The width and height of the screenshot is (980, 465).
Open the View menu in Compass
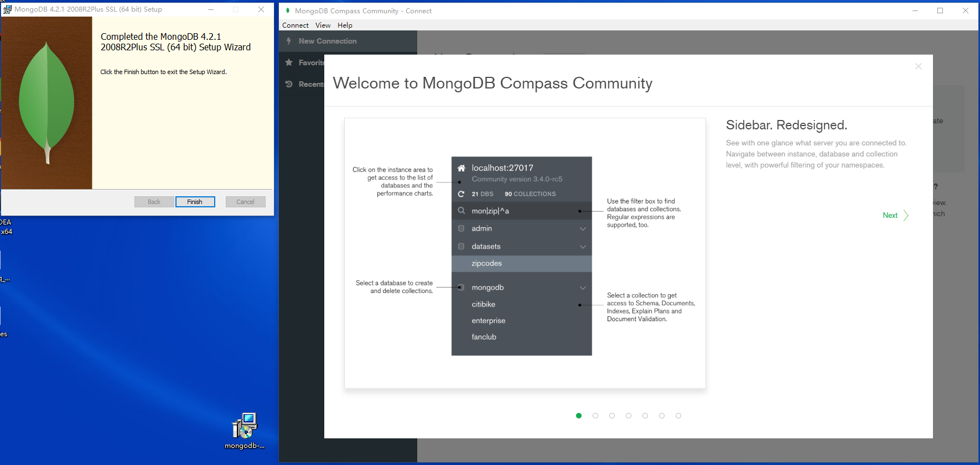point(323,25)
